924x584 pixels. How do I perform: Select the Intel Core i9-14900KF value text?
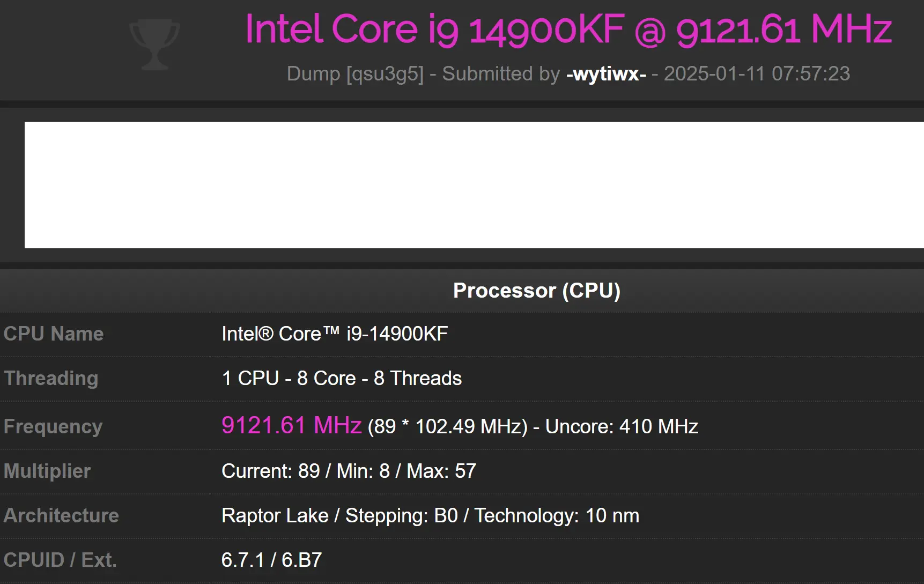click(x=335, y=334)
